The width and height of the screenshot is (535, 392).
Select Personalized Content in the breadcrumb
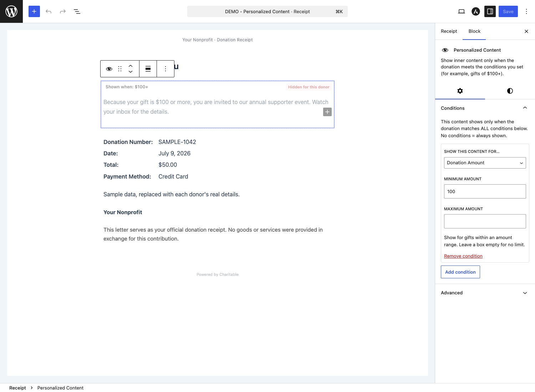60,388
